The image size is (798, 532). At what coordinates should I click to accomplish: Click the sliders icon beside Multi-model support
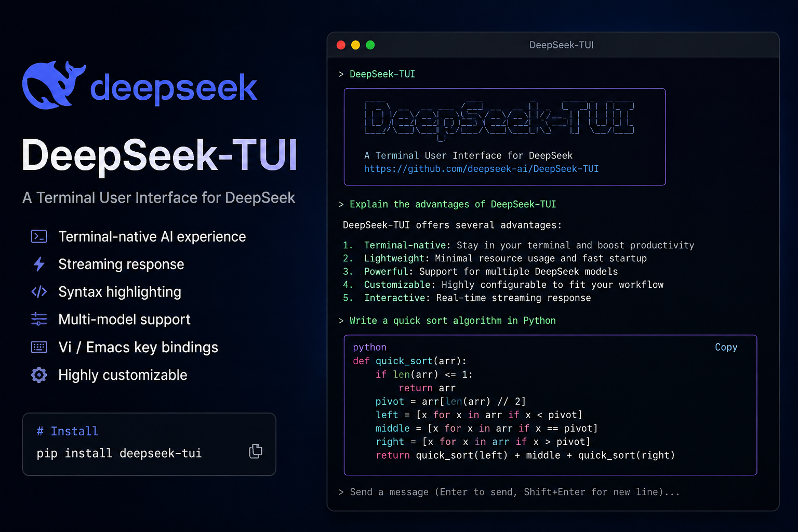pyautogui.click(x=39, y=319)
